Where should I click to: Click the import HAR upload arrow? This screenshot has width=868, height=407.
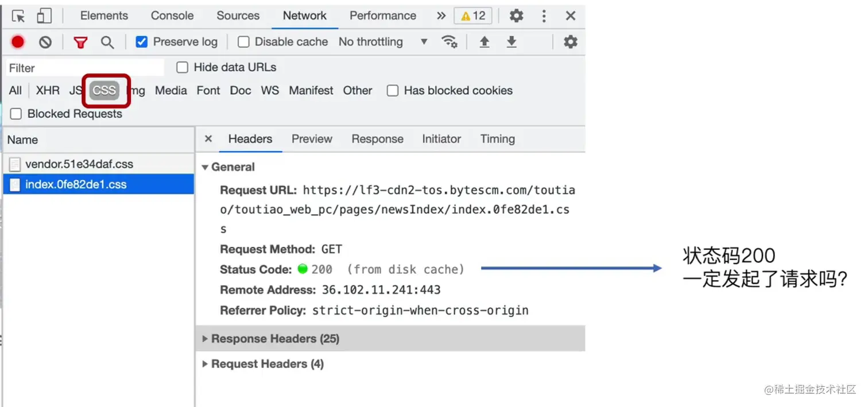point(485,42)
